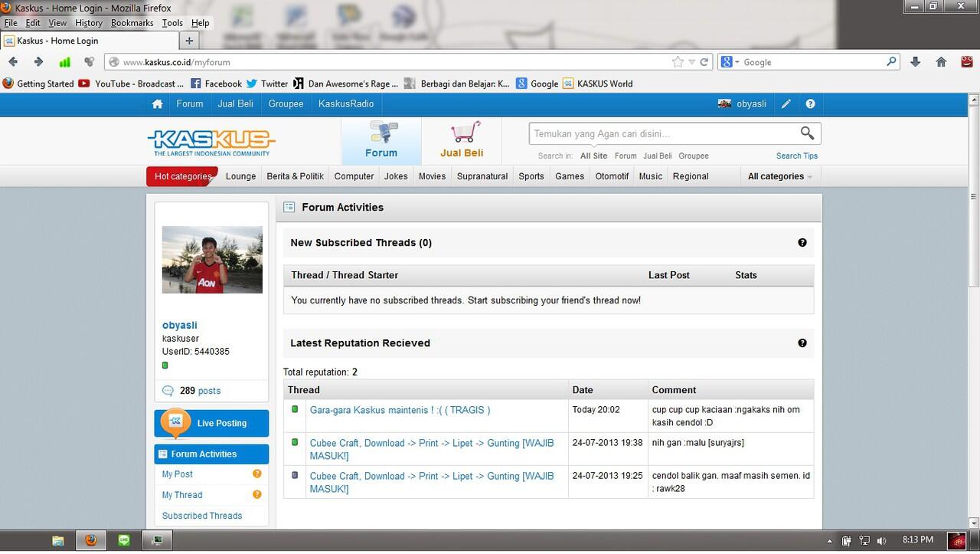The width and height of the screenshot is (980, 554).
Task: Click the green signal bars toolbar icon
Action: (x=64, y=62)
